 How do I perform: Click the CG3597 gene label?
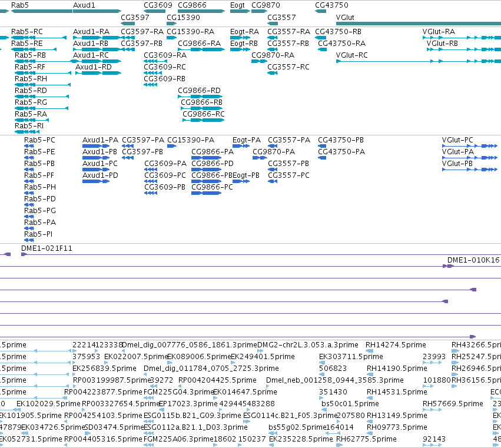click(135, 17)
